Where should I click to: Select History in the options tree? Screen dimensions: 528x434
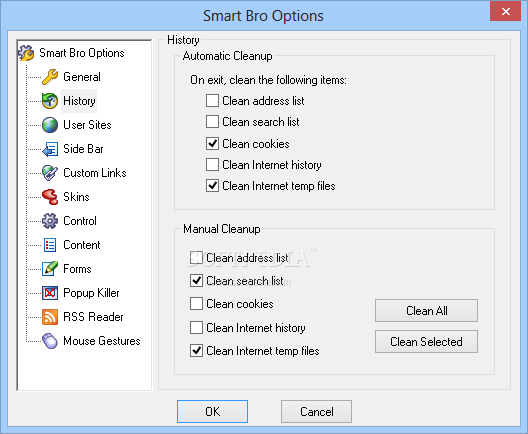[79, 101]
